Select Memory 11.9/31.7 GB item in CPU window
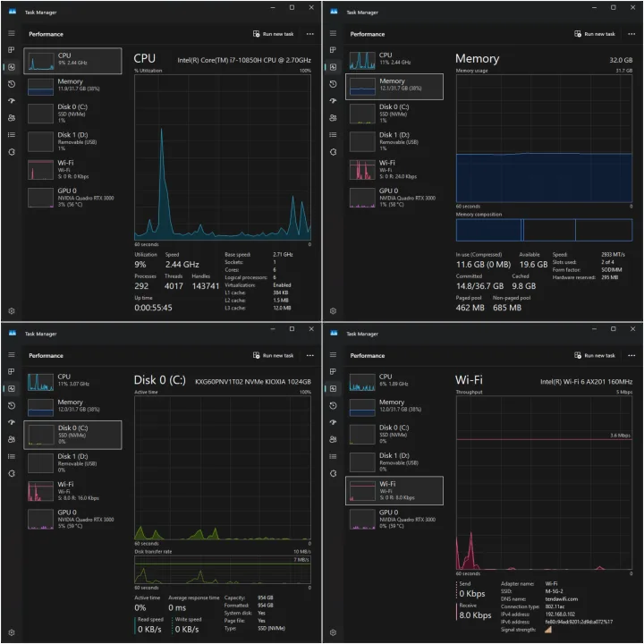644x644 pixels. 72,86
